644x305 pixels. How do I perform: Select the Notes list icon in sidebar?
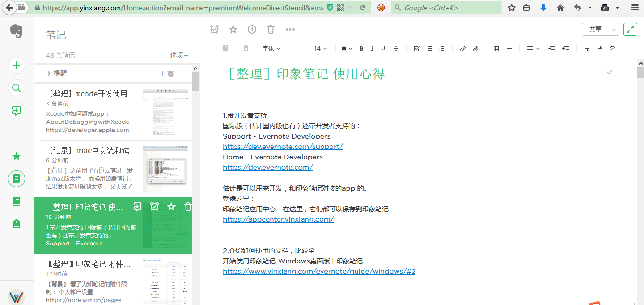(x=17, y=179)
